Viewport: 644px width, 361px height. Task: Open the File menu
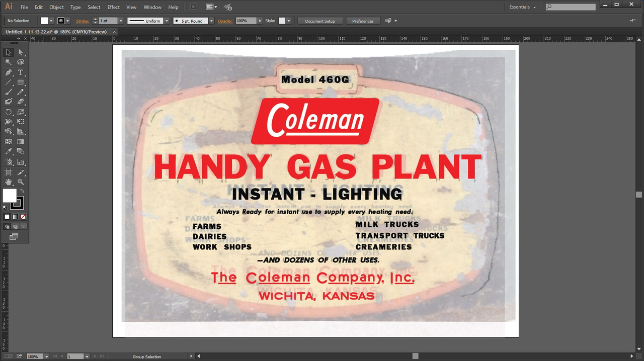point(24,7)
